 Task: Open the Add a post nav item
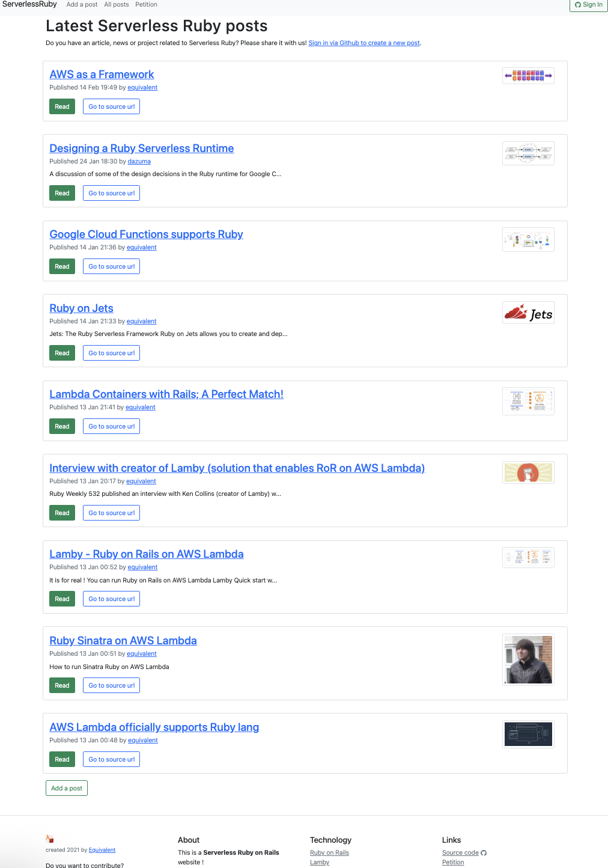(82, 5)
